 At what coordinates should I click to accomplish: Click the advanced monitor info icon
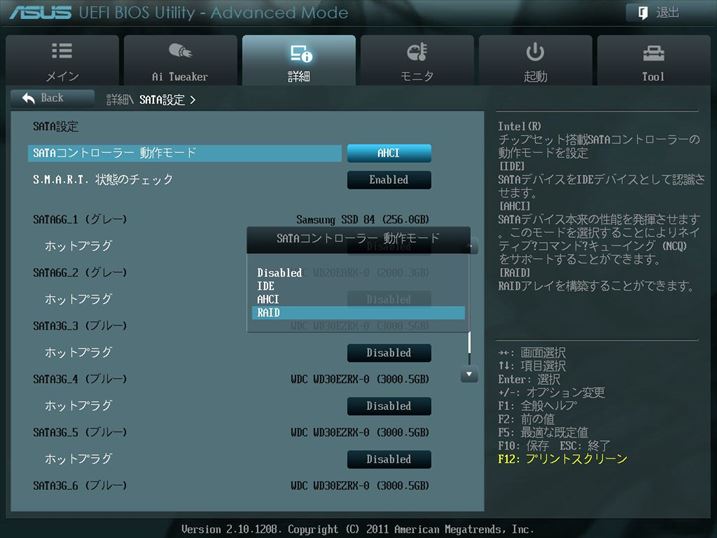[x=300, y=53]
